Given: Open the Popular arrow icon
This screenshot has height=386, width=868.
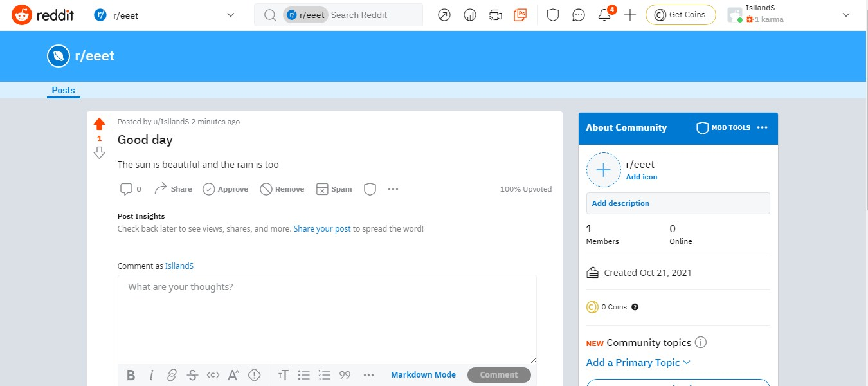Looking at the screenshot, I should tap(444, 15).
